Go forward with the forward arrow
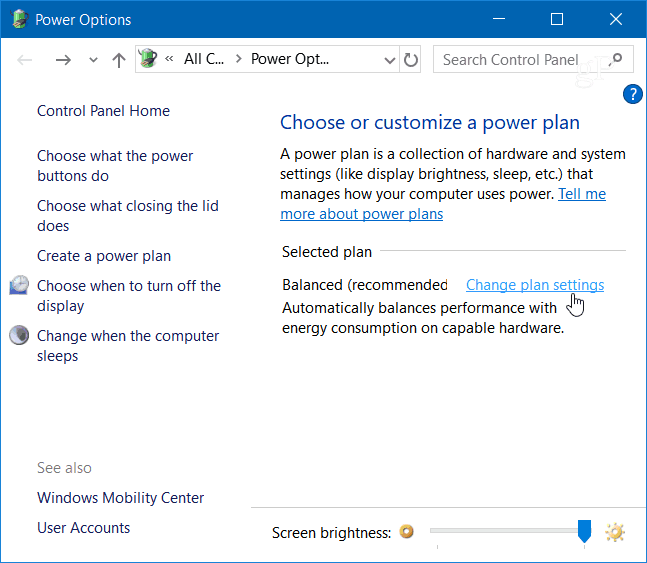Viewport: 647px width, 563px height. pos(63,60)
